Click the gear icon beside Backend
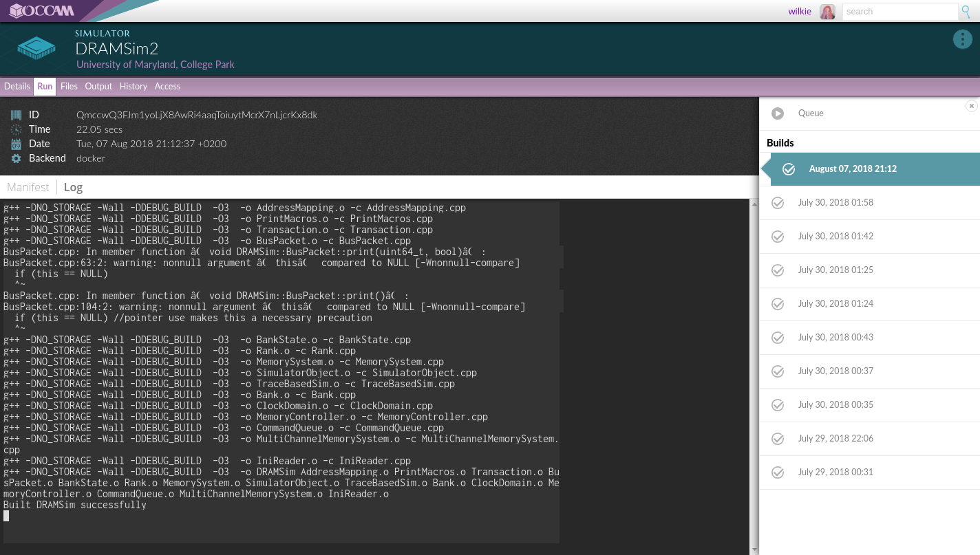Viewport: 980px width, 555px height. [16, 158]
